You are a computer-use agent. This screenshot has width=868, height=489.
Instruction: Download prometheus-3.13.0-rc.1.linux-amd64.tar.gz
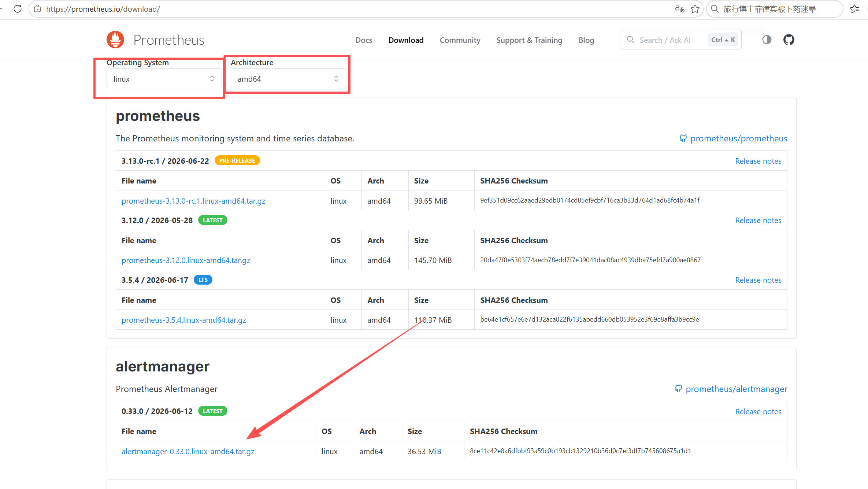tap(193, 201)
